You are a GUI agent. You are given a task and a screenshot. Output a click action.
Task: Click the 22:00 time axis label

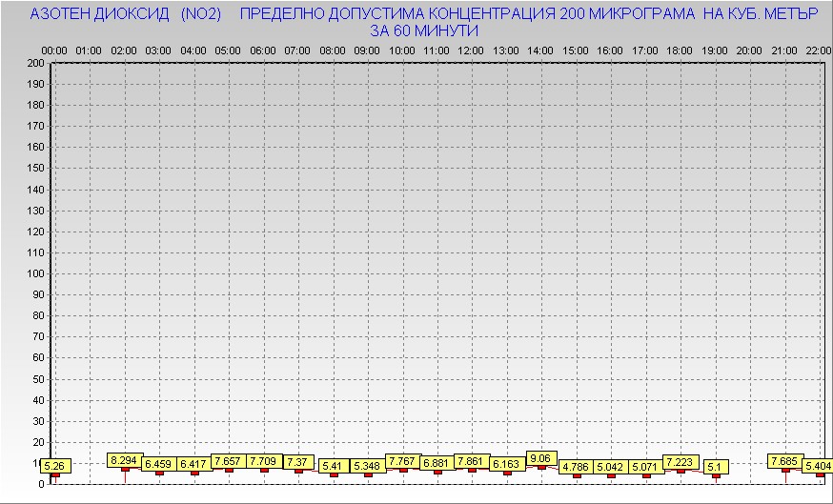tap(819, 51)
